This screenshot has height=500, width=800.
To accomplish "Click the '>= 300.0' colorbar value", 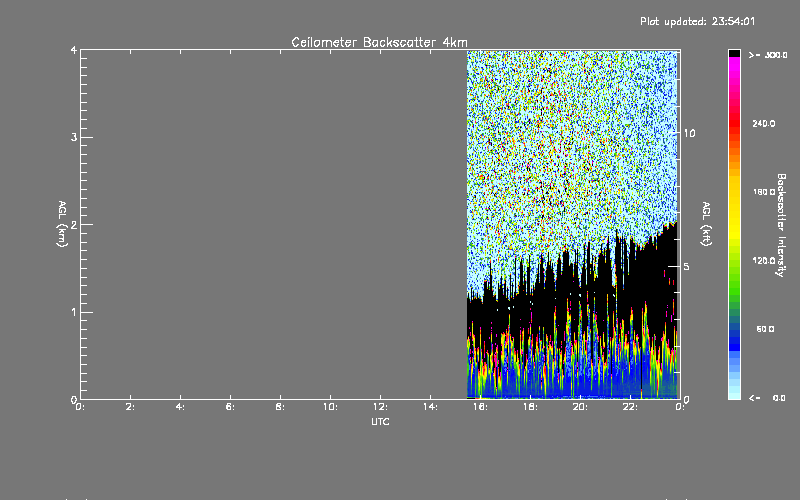I will (x=768, y=55).
